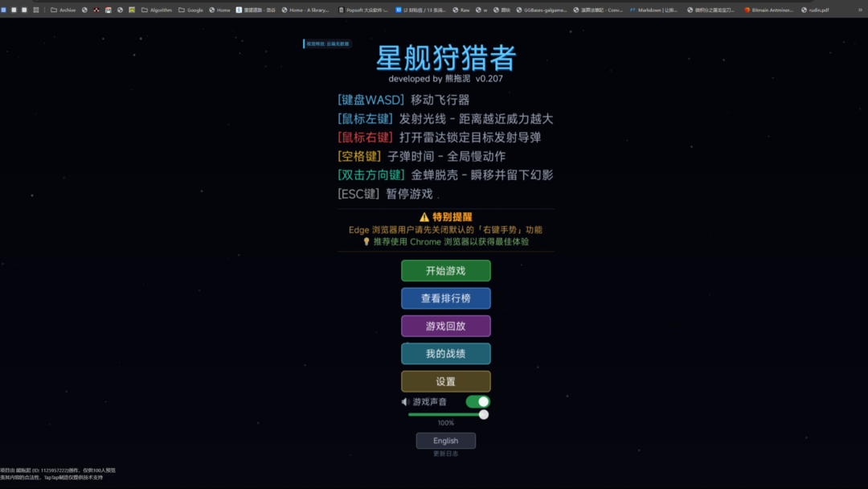Click the 100% volume value label
The image size is (868, 489).
coord(445,423)
